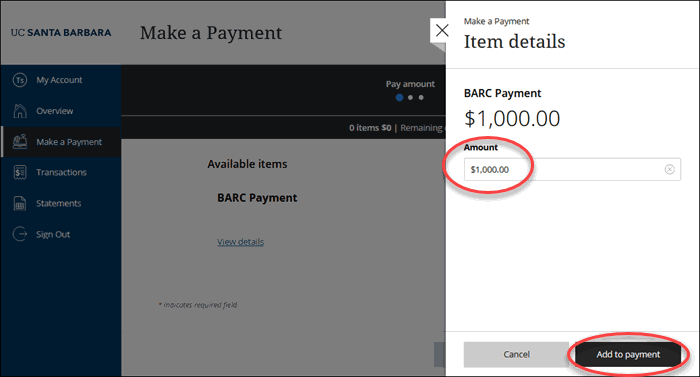Click the My Account profile icon

pos(20,80)
